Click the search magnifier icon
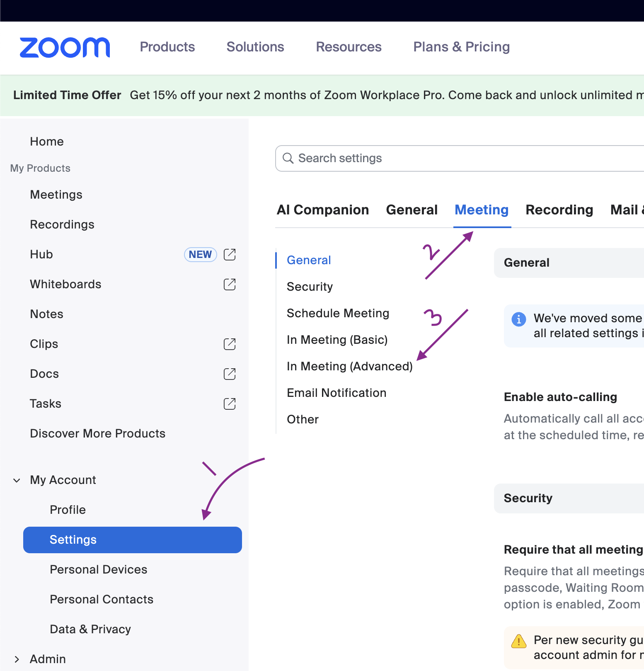644x671 pixels. coord(288,158)
